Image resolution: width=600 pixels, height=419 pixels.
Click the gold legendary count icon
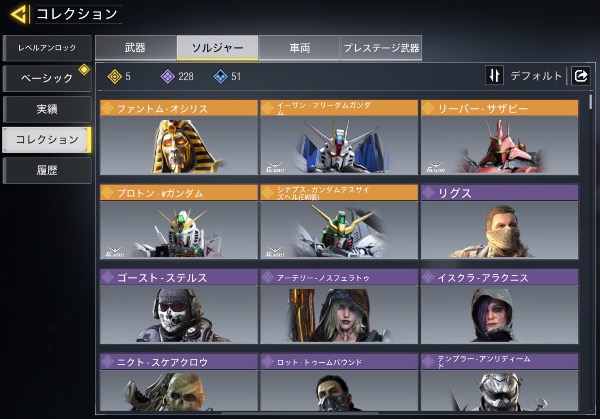[x=114, y=77]
